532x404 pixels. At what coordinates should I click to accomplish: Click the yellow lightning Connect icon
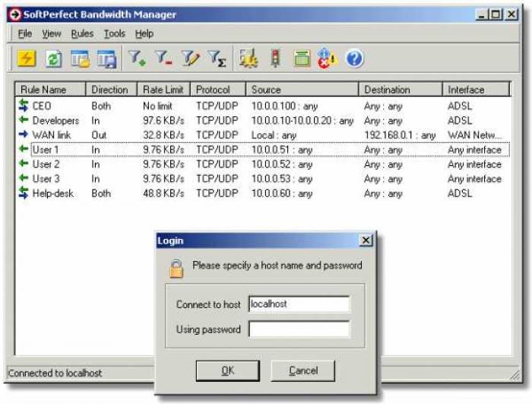pos(27,58)
